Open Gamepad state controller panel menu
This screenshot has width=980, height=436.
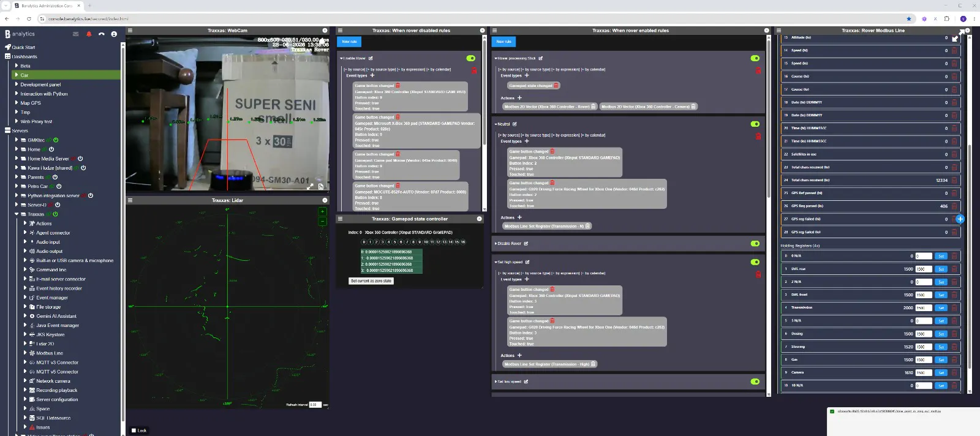340,219
